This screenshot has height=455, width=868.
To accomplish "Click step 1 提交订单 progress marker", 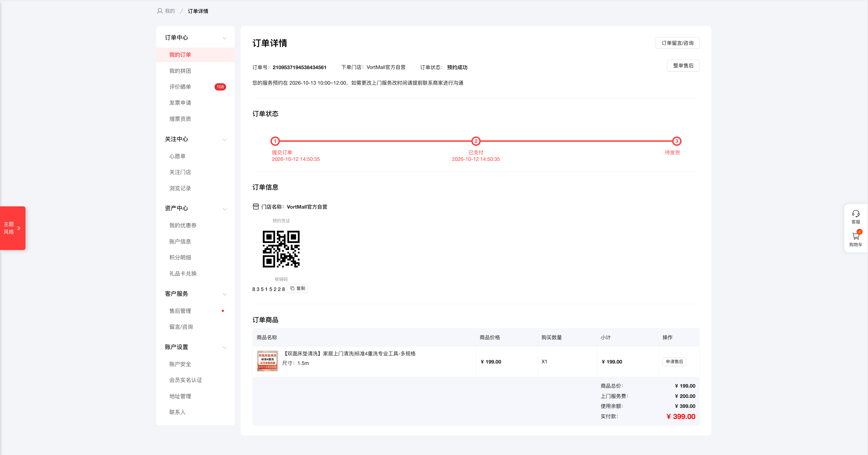I will point(275,141).
